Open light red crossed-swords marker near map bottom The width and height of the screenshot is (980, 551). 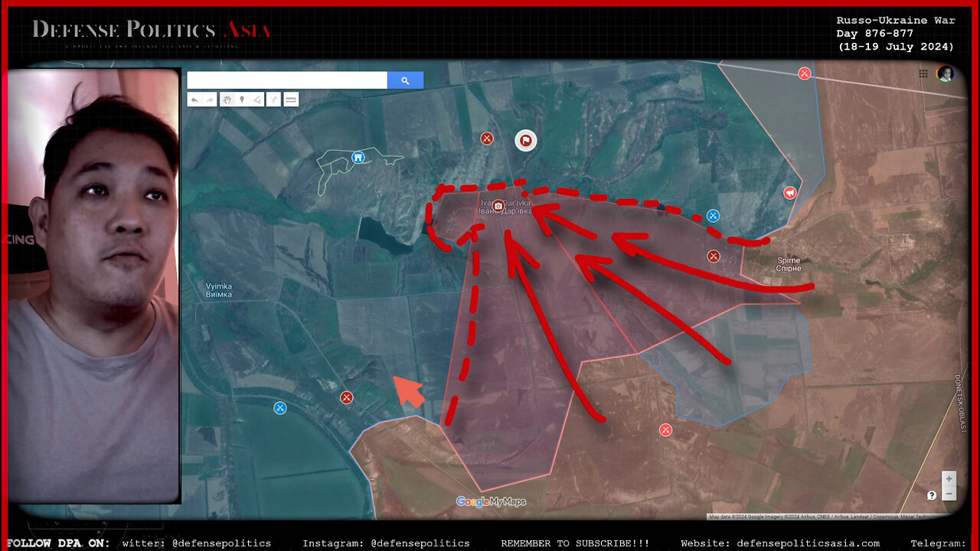tap(665, 430)
